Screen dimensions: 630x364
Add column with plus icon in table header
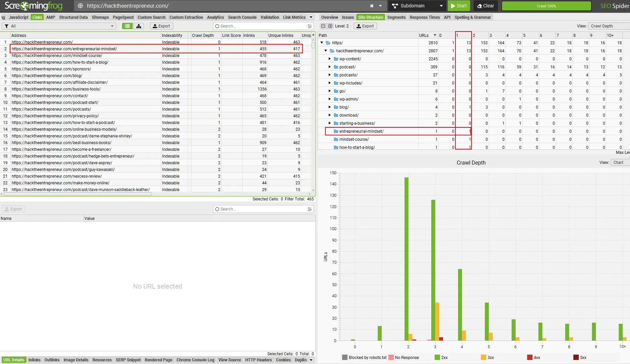313,35
